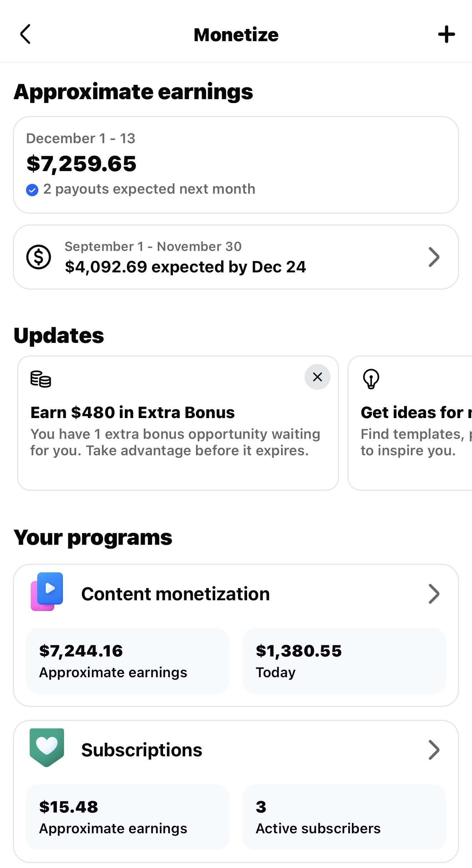The height and width of the screenshot is (868, 472).
Task: Tap the $1,380.55 Today tile
Action: click(x=344, y=661)
